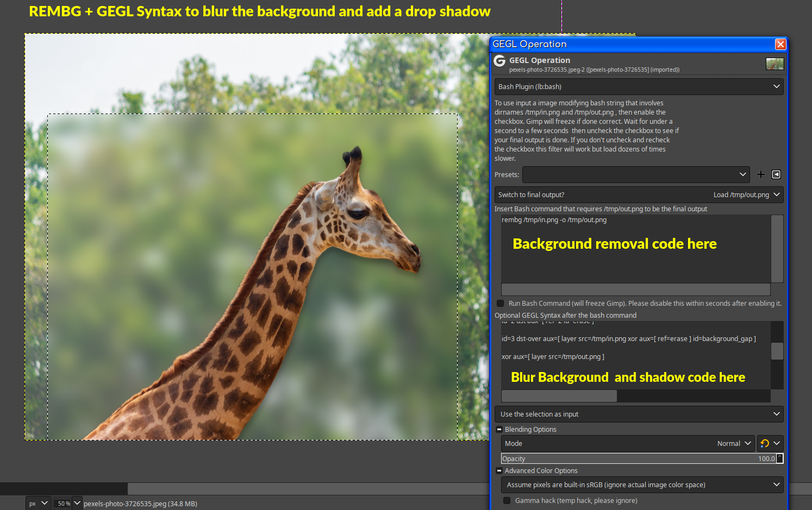Screen dimensions: 812x510
Task: Click the GEGL Syntax area's horizontal scrollbar
Action: coord(559,396)
